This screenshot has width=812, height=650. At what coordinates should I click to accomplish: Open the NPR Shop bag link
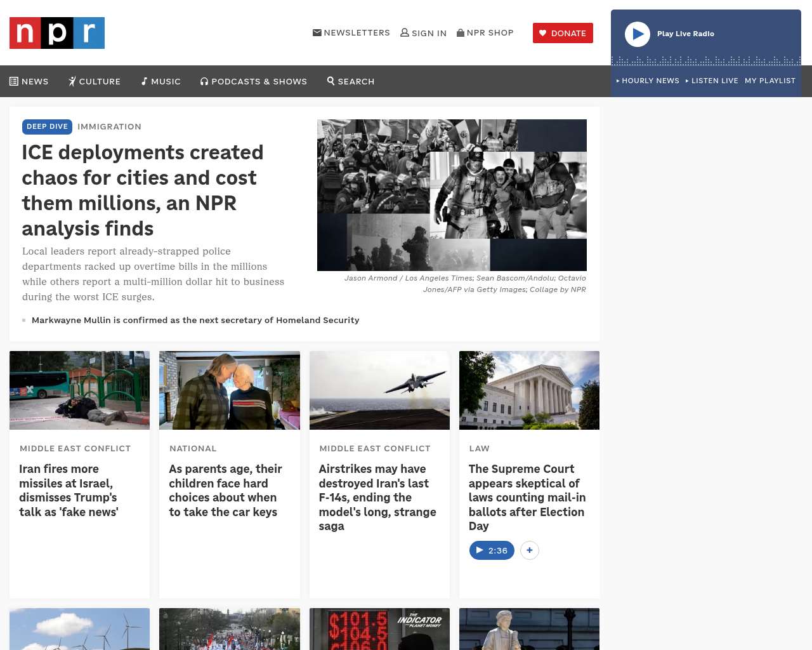(x=485, y=32)
